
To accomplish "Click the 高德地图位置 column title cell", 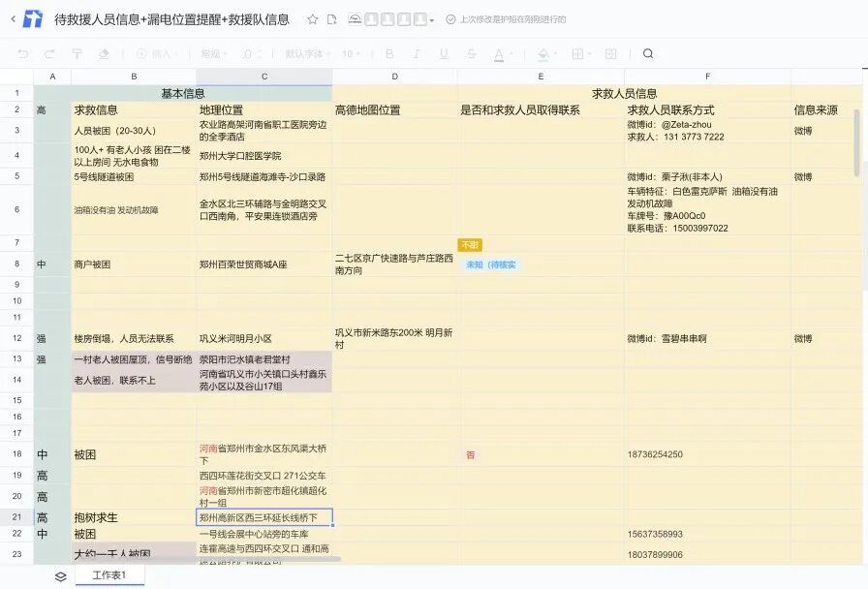I will (x=394, y=109).
